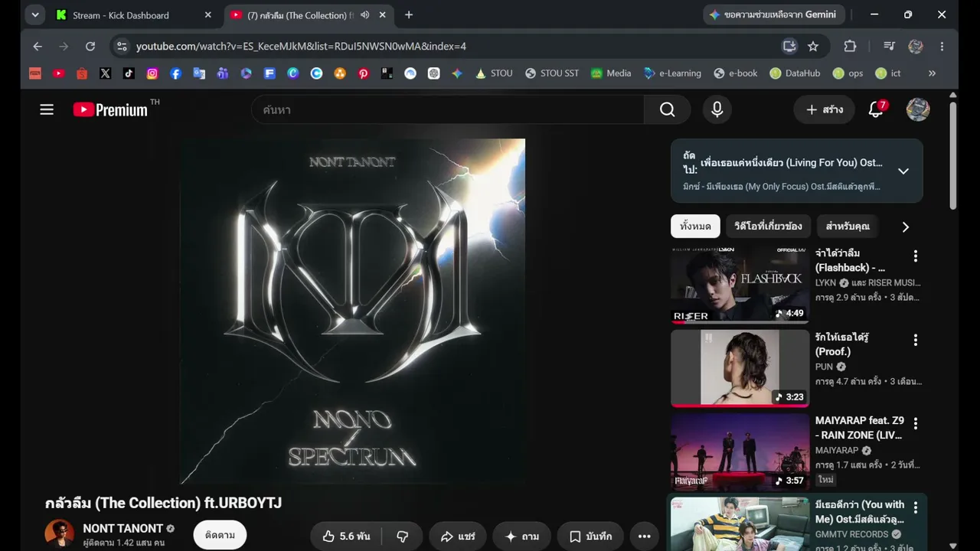
Task: Open options for มีเธอดีกว่า (You with Me) video
Action: pos(915,507)
